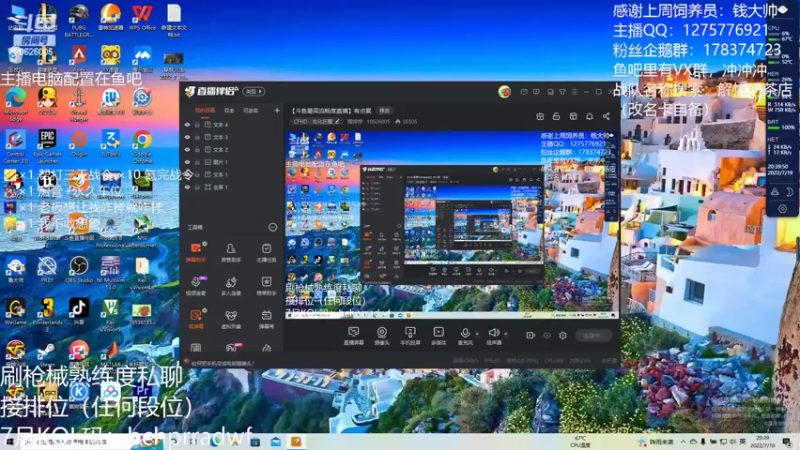Open Epic Games Launcher desktop icon
Viewport: 800px width, 450px height.
pos(47,145)
